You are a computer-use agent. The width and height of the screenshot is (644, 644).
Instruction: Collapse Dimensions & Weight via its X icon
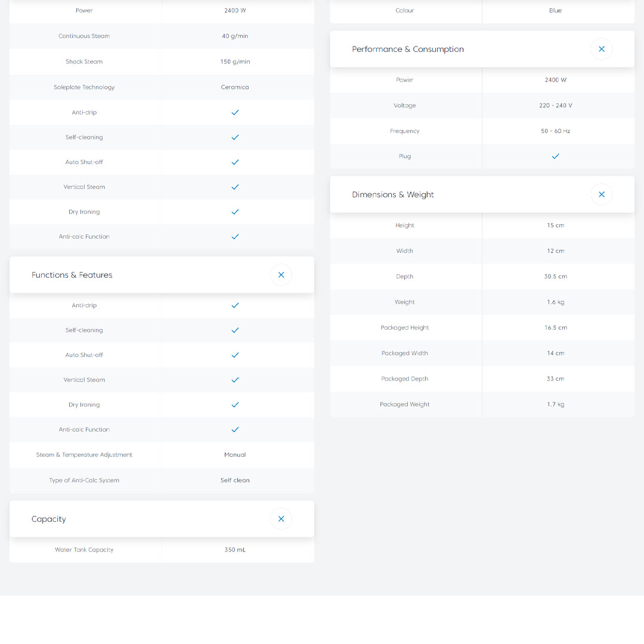click(601, 194)
